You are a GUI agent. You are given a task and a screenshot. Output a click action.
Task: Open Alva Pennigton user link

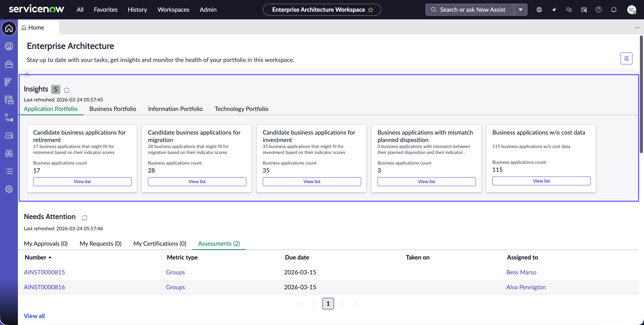pyautogui.click(x=526, y=287)
